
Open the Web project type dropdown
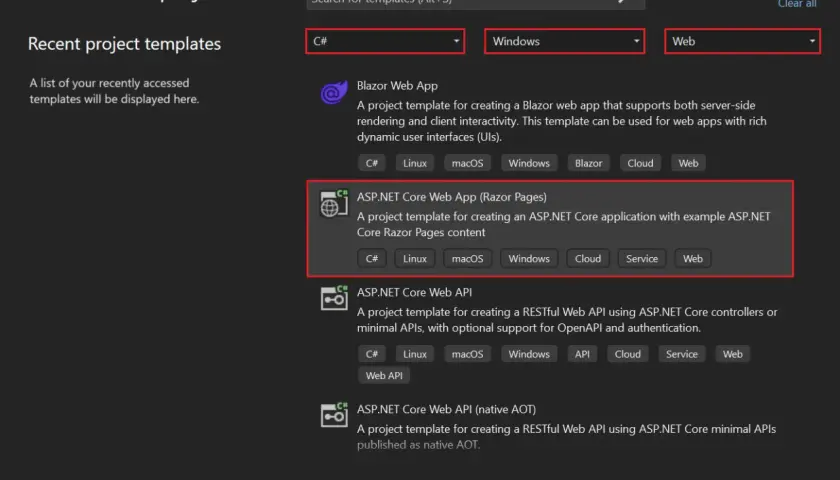[x=742, y=41]
